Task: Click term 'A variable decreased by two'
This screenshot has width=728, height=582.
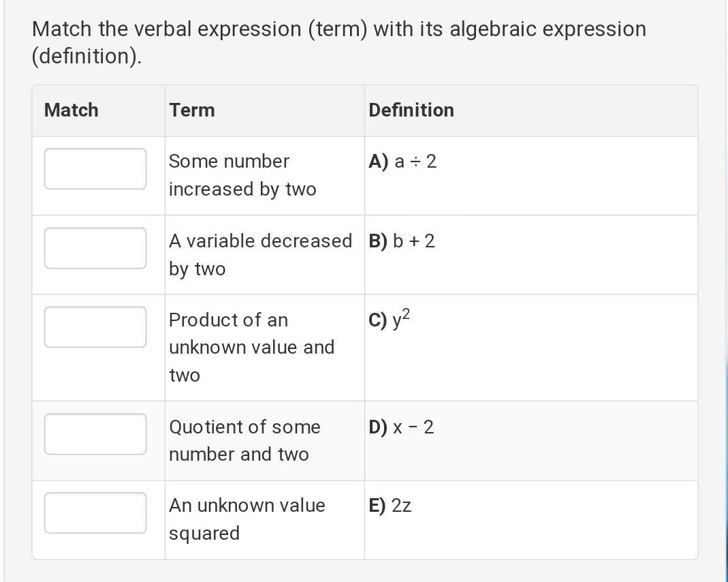Action: (x=260, y=254)
